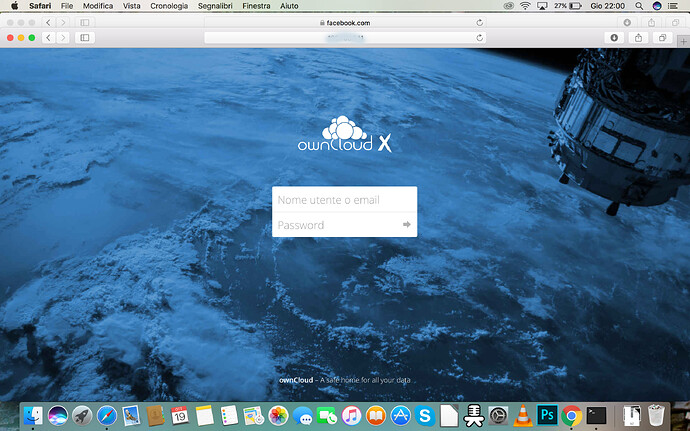Open Notification Center

pos(672,6)
